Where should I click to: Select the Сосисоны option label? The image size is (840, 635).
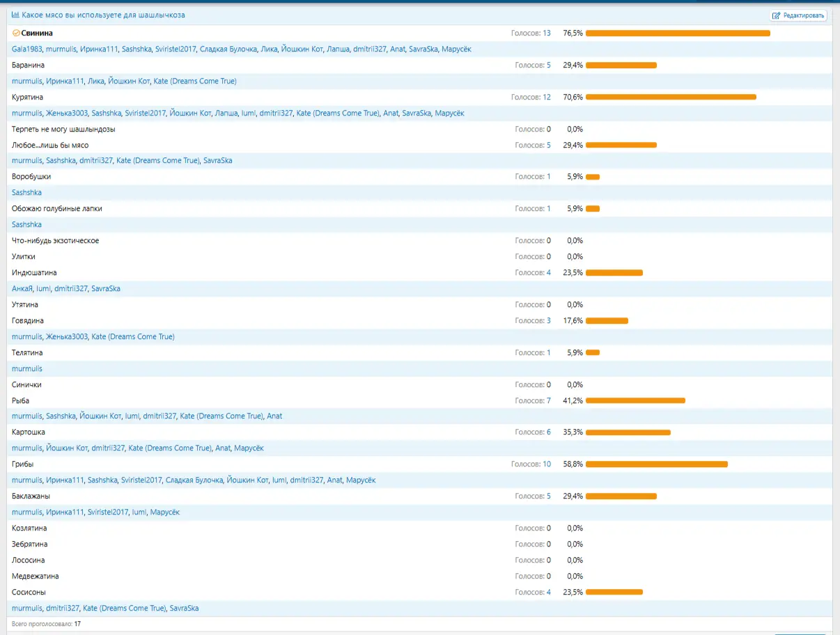click(29, 592)
